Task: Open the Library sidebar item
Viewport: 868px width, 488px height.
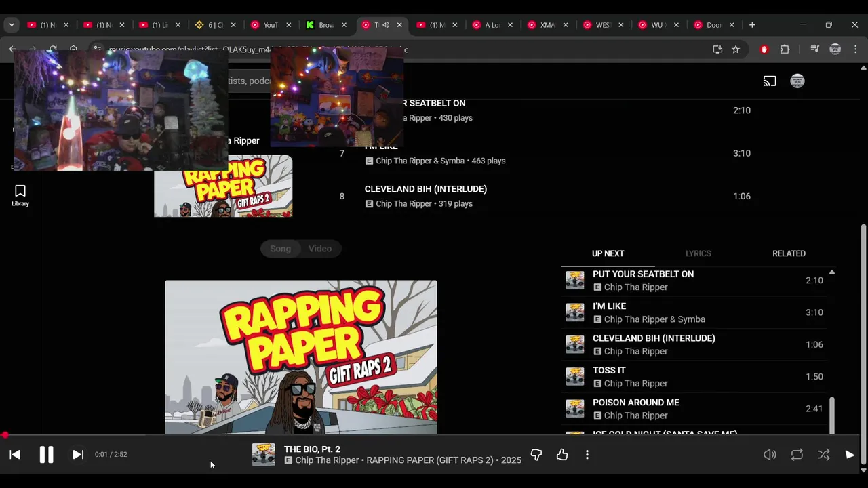Action: pyautogui.click(x=20, y=195)
